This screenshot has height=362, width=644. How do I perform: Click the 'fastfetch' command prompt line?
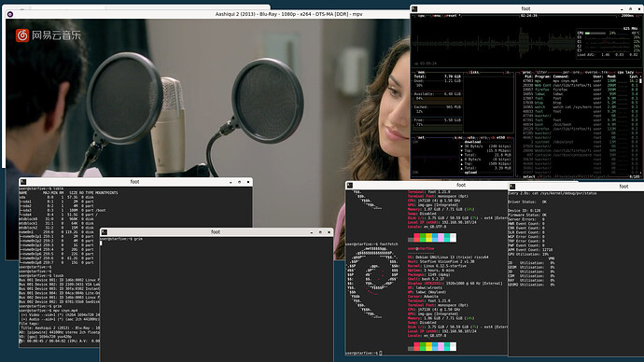point(371,244)
